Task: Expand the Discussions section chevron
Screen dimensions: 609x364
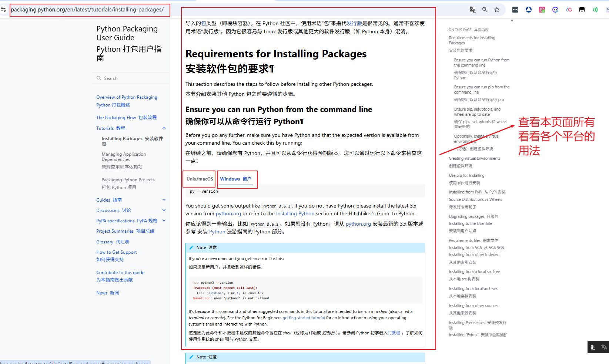Action: pos(164,210)
